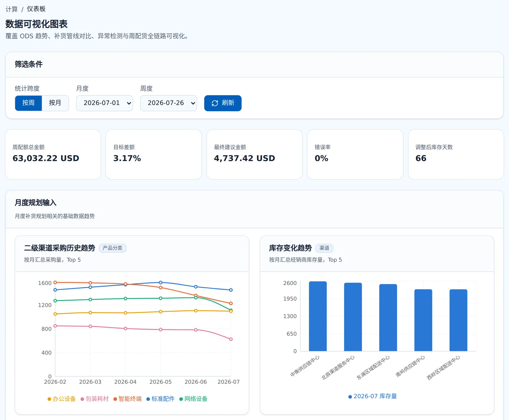Toggle the 标准配件 legend item
The width and height of the screenshot is (509, 420).
[160, 399]
